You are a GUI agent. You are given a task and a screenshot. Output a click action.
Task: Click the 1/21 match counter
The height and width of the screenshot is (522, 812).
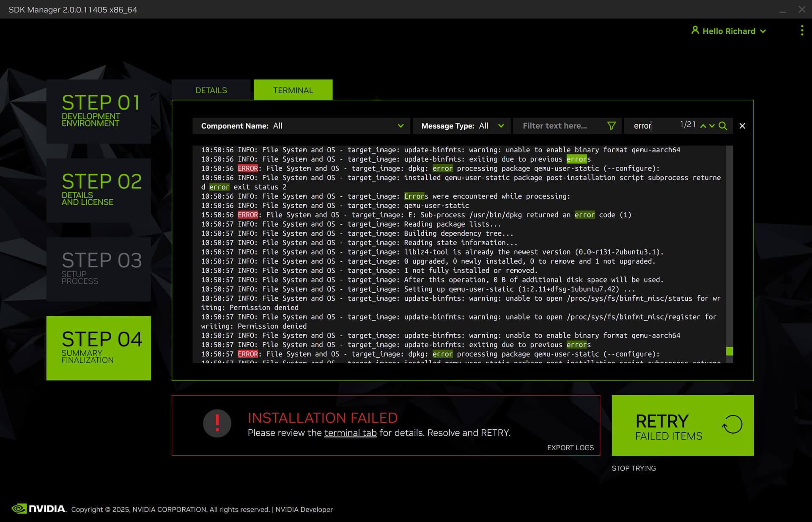[x=688, y=125]
